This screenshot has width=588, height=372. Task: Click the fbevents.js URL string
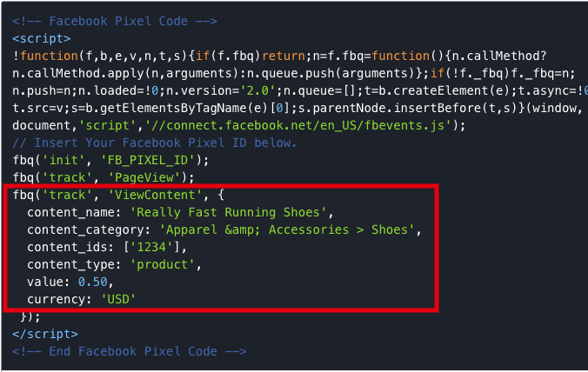pyautogui.click(x=298, y=125)
